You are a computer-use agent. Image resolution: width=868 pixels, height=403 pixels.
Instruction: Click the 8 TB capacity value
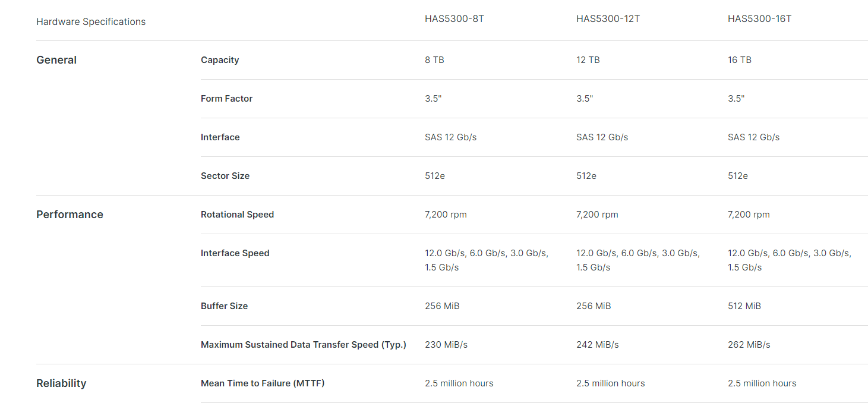coord(434,60)
